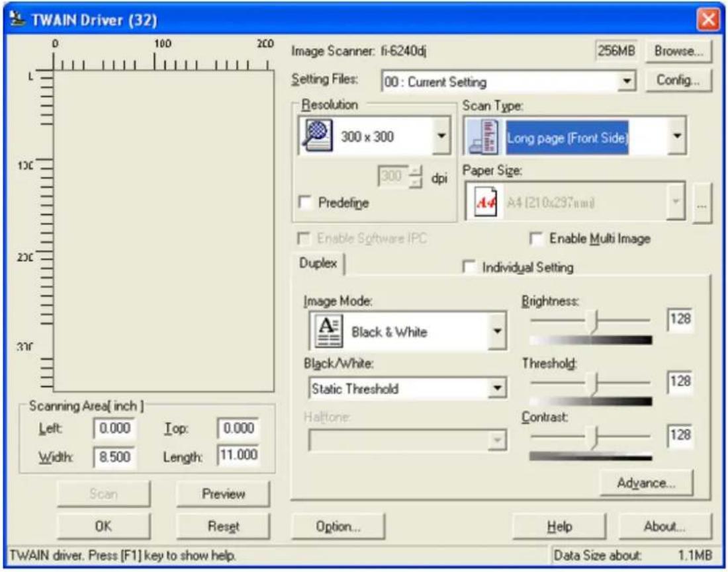Click the Left scanning area field
This screenshot has width=728, height=572.
coord(114,428)
